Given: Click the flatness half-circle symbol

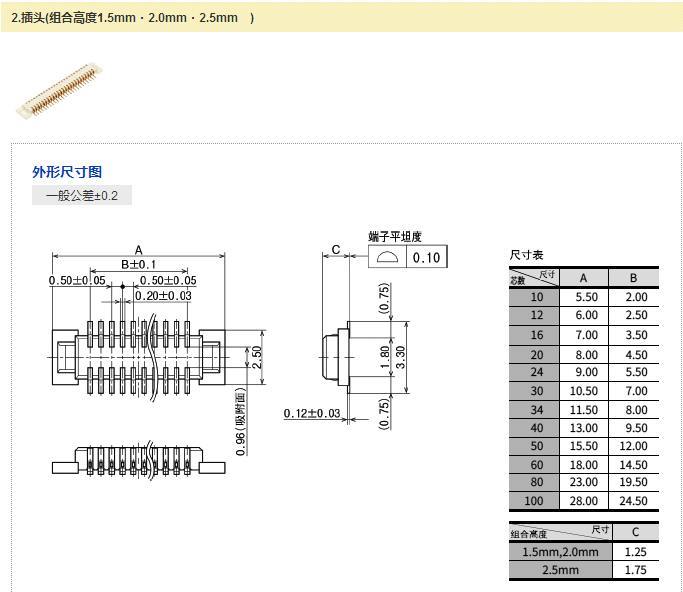Looking at the screenshot, I should (387, 258).
